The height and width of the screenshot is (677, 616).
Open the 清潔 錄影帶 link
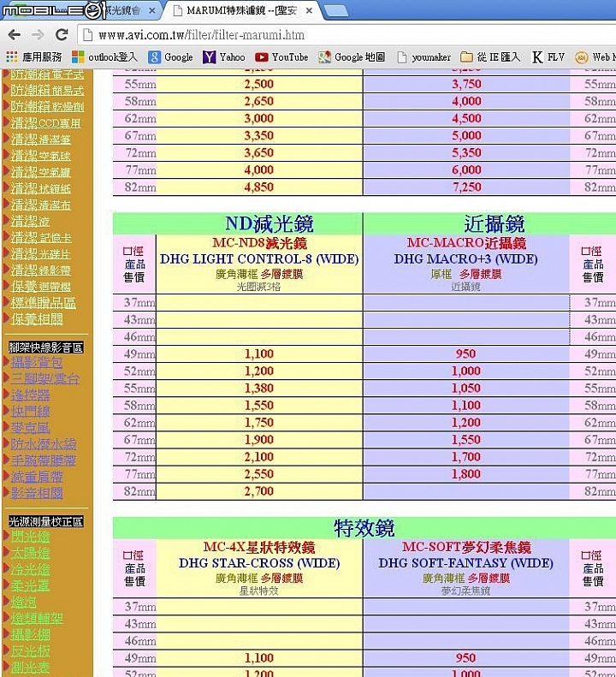click(x=40, y=270)
